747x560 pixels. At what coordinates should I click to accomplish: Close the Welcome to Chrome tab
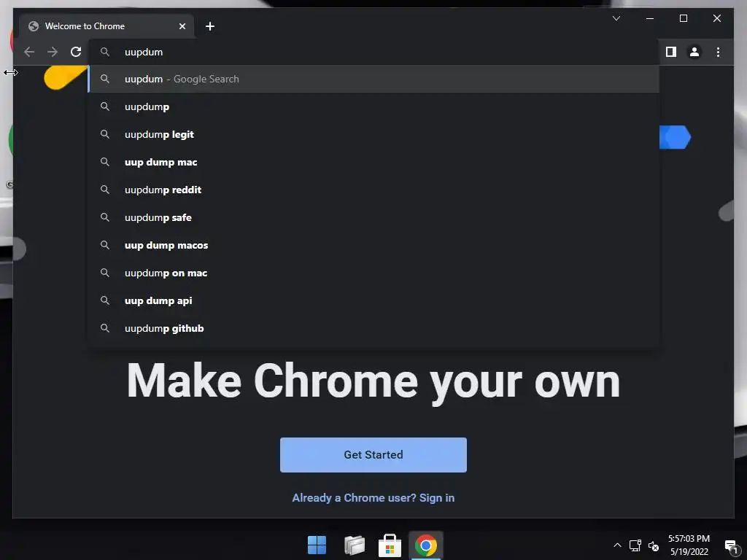(182, 26)
